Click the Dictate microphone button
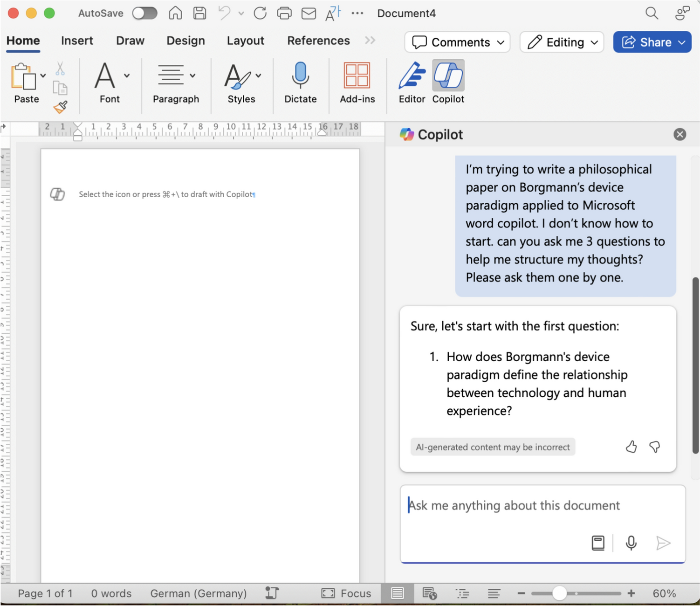The width and height of the screenshot is (700, 606). [301, 83]
